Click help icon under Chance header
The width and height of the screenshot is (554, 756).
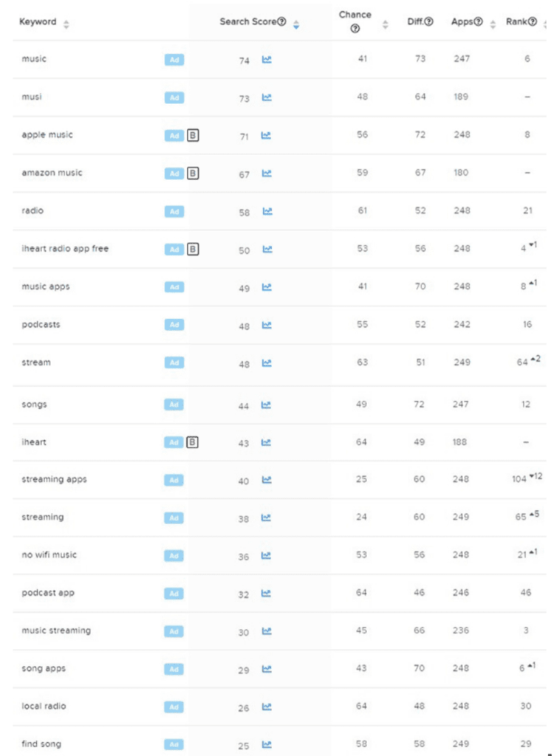pyautogui.click(x=355, y=29)
